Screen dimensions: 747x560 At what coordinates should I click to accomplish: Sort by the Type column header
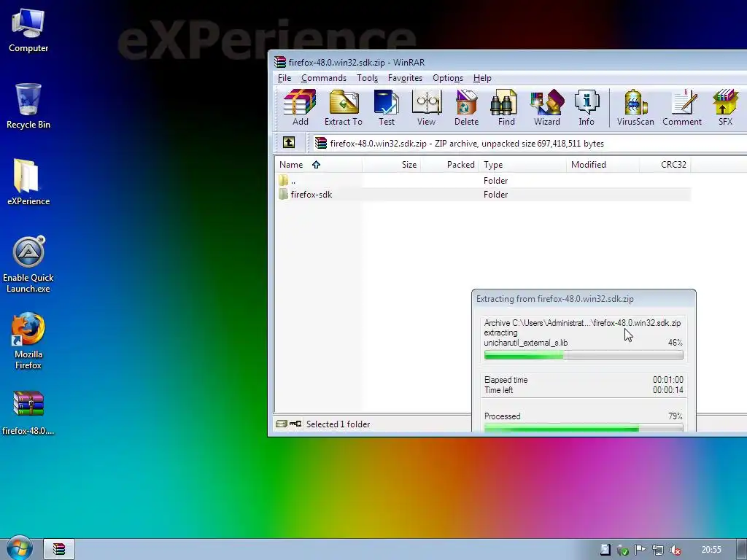(522, 165)
